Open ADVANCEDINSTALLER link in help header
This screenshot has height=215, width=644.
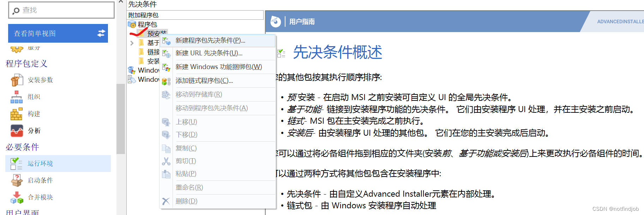620,21
